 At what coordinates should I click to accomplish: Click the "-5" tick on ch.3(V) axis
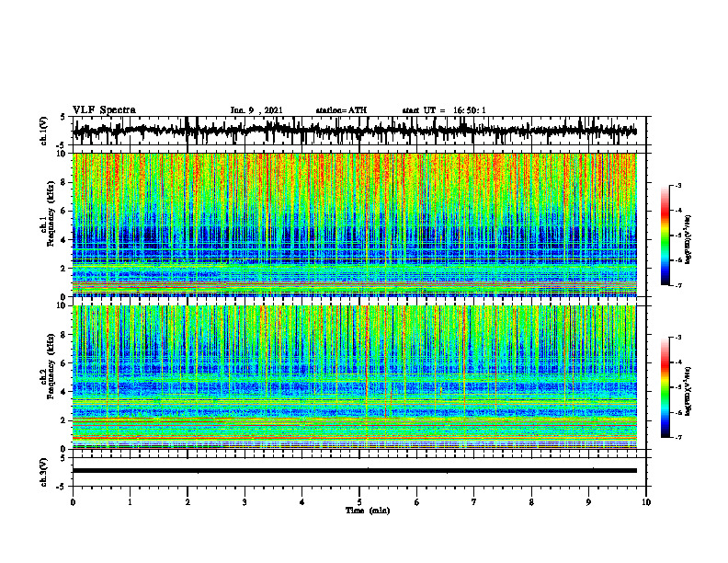(x=62, y=487)
